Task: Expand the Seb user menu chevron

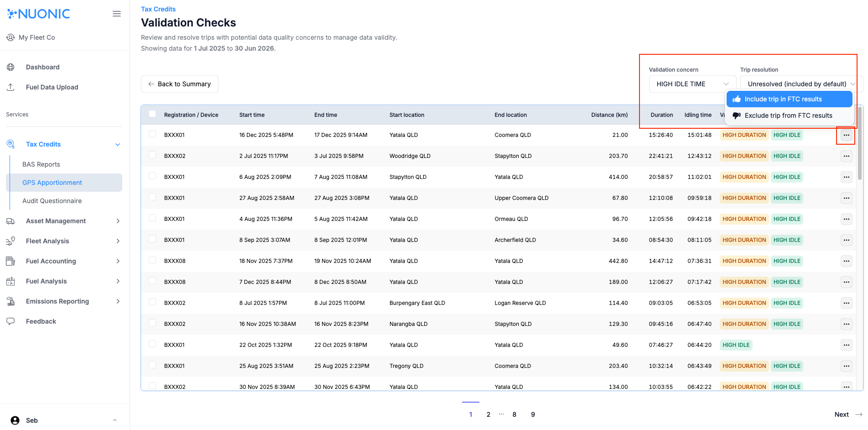Action: [115, 420]
